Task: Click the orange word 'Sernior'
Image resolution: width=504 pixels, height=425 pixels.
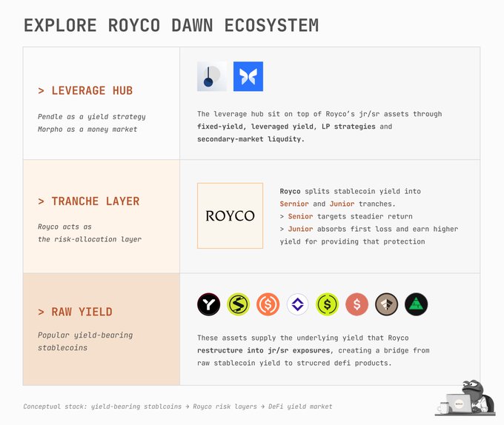Action: tap(294, 204)
